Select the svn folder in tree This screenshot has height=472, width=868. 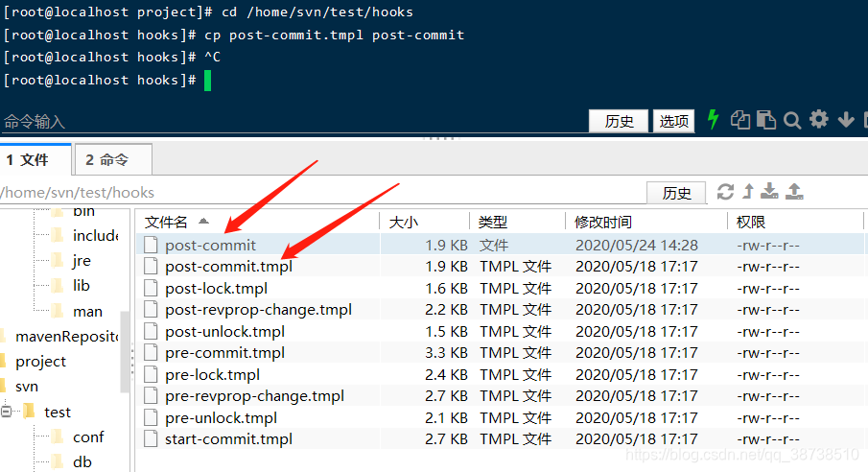click(27, 386)
